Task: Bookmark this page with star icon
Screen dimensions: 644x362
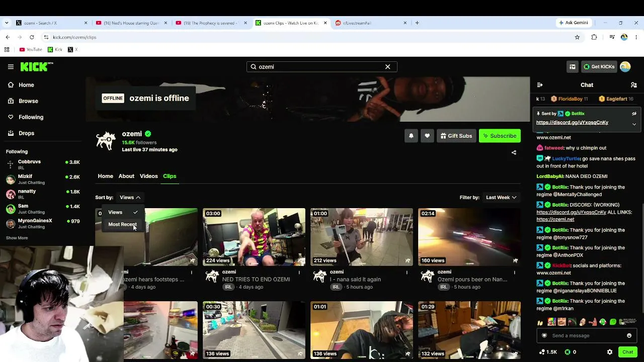Action: [577, 37]
